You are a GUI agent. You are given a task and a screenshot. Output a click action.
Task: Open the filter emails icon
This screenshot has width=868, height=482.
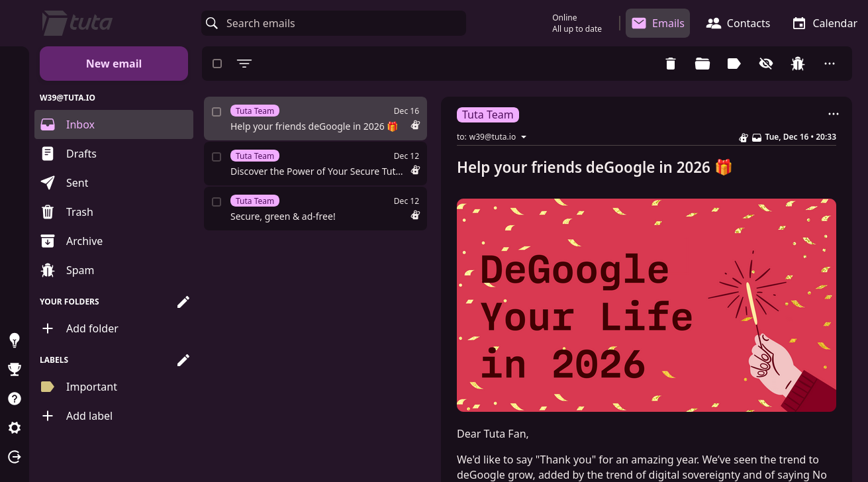[244, 64]
